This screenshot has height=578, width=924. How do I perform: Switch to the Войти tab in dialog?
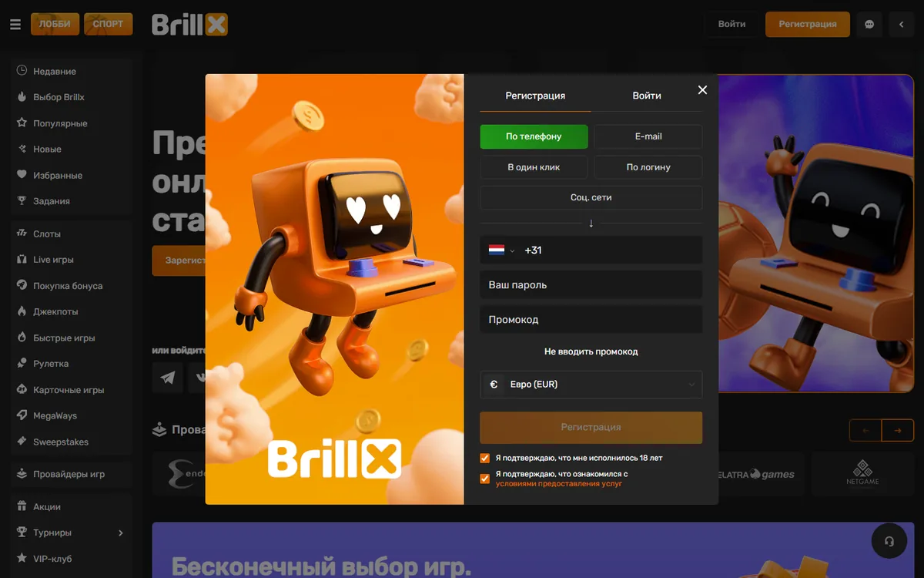pos(647,96)
